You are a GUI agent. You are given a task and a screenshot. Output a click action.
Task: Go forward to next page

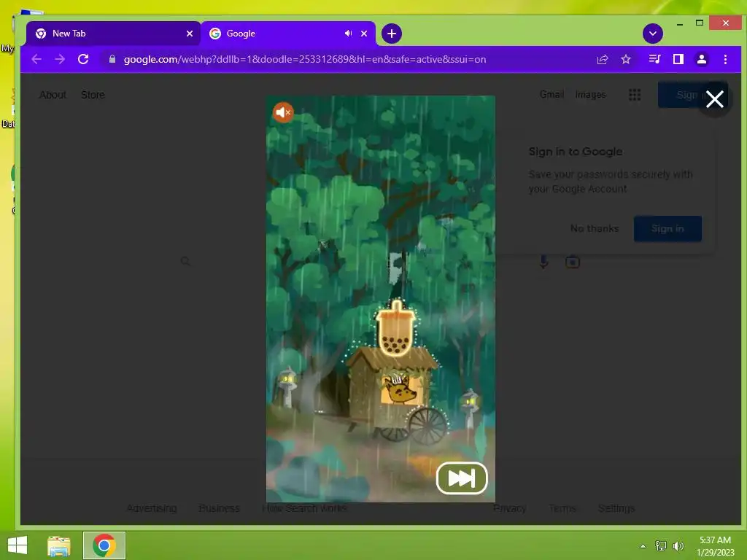(x=60, y=59)
